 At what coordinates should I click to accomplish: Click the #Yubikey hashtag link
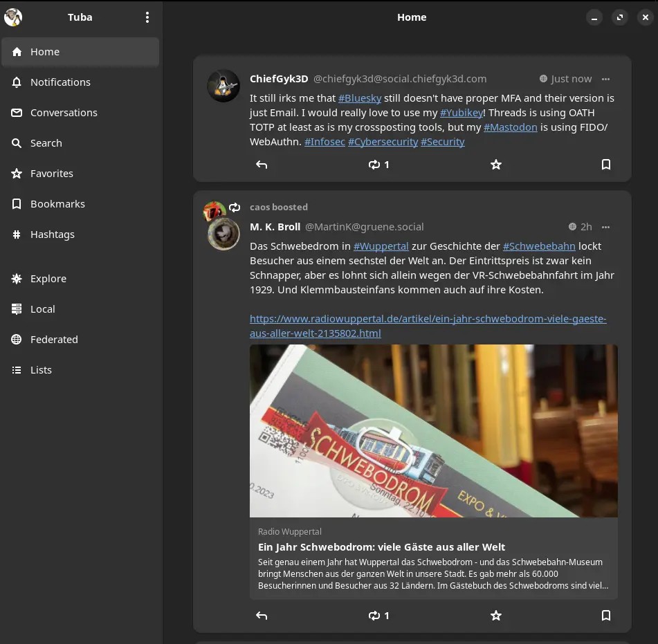coord(461,113)
